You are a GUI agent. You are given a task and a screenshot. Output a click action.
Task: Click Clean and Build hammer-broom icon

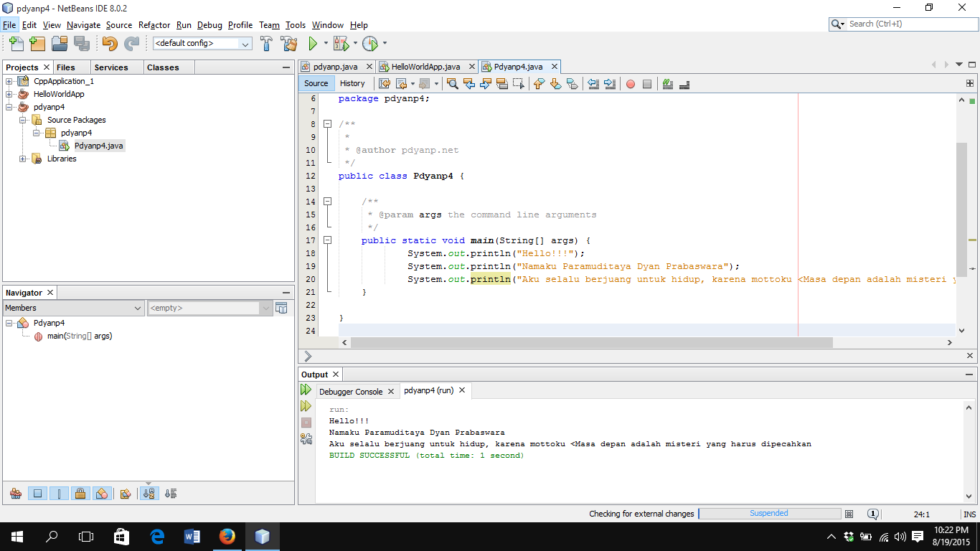pos(288,44)
